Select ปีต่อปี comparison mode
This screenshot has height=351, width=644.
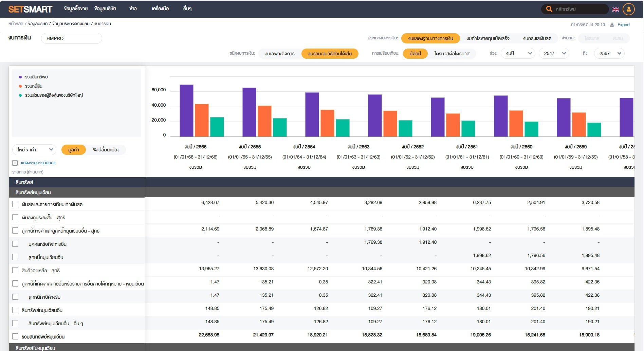point(415,54)
